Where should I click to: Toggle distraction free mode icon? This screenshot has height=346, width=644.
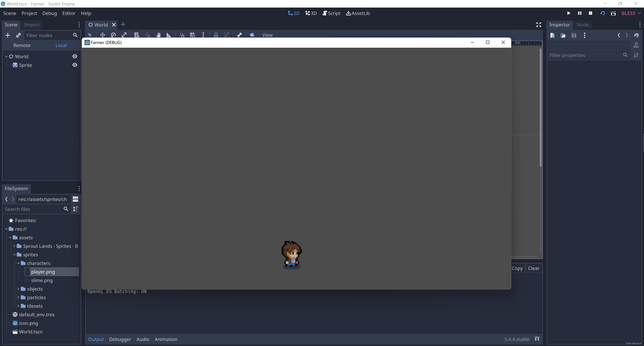(x=539, y=25)
